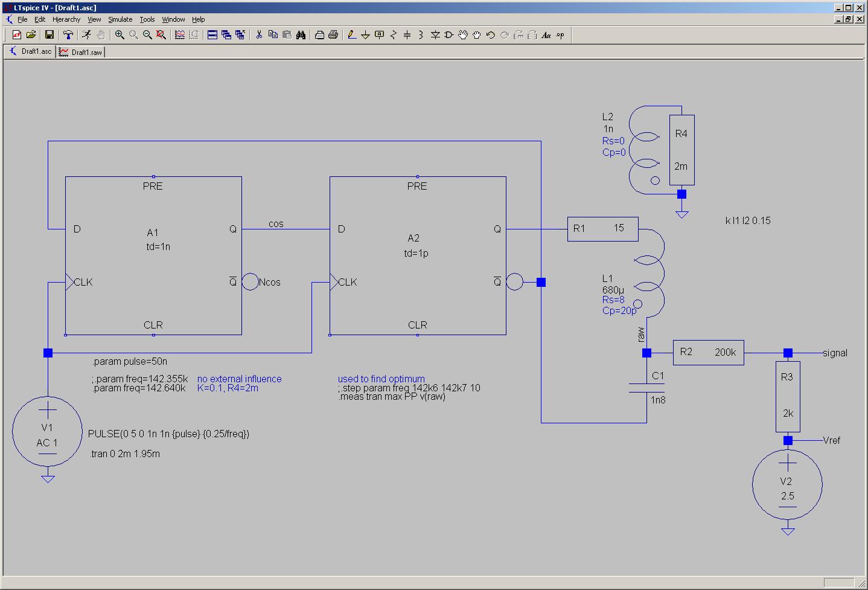Click the Label Net tool

[x=379, y=35]
